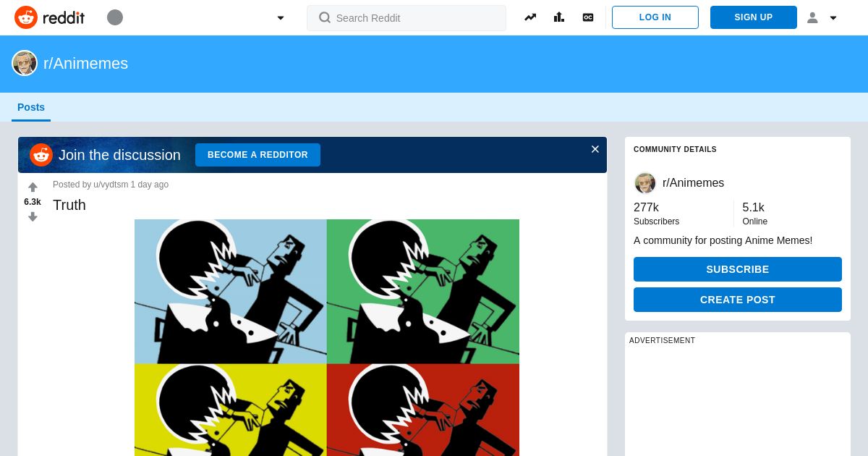Open user u/vydtsm profile link

click(x=111, y=185)
